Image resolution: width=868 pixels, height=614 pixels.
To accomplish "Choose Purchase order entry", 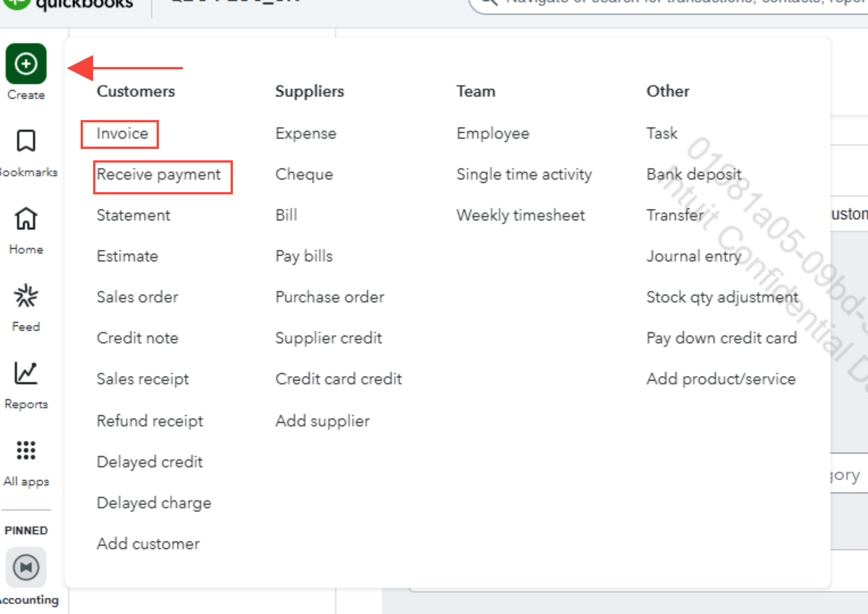I will [330, 297].
